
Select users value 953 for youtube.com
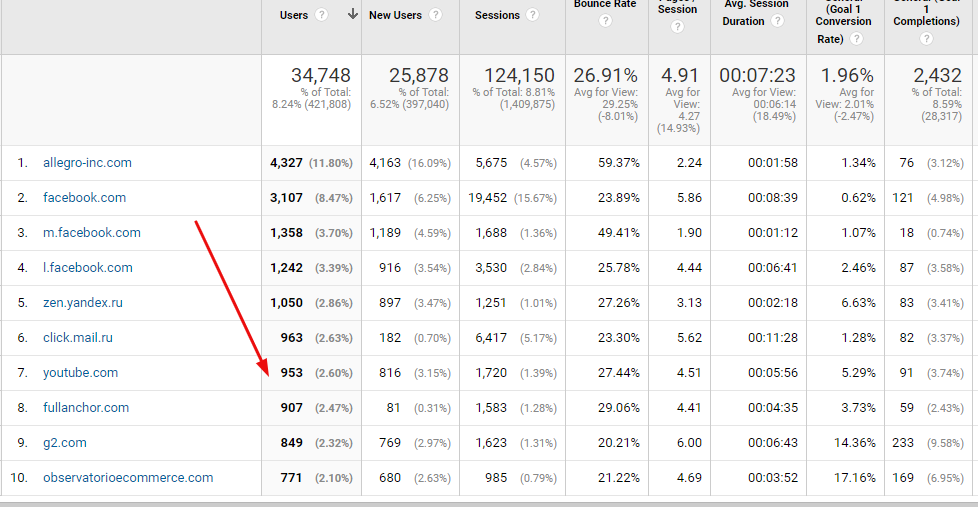(291, 372)
